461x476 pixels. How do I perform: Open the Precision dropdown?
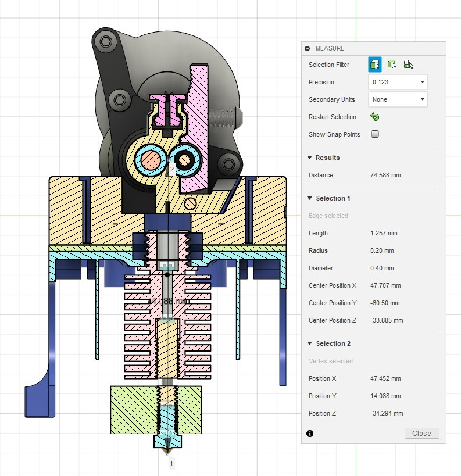398,82
